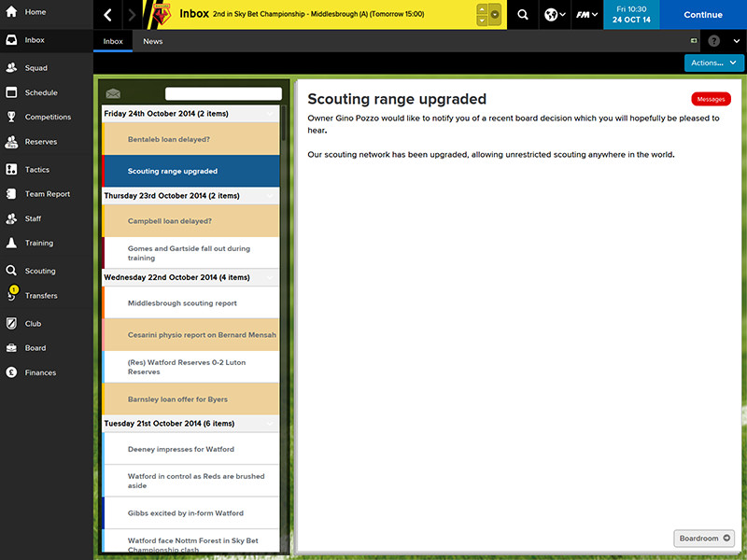Screen dimensions: 747x560
Task: Open the FM menu dropdown
Action: click(x=586, y=15)
